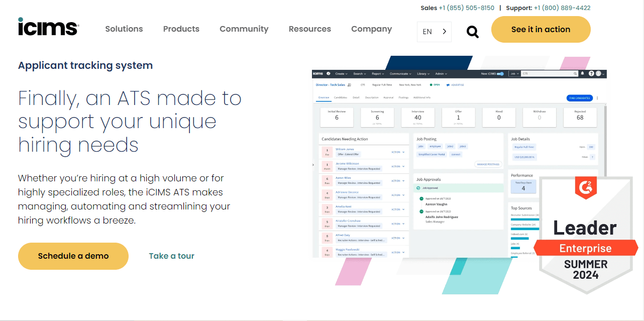Open the Search menu in the ATS preview
The image size is (644, 321).
point(359,73)
